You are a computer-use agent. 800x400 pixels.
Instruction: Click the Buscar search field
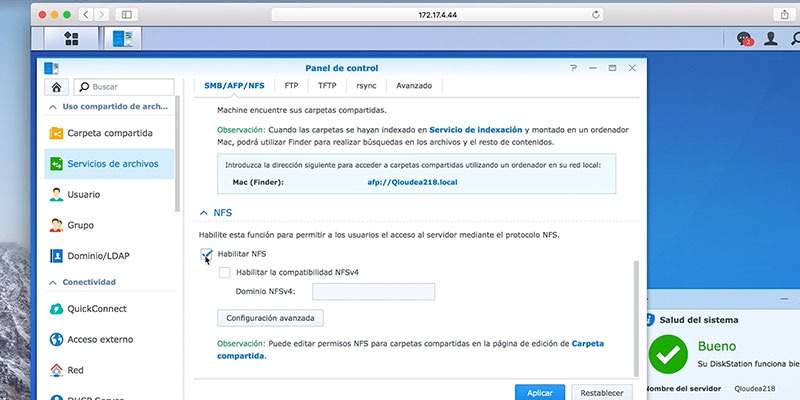pos(124,87)
